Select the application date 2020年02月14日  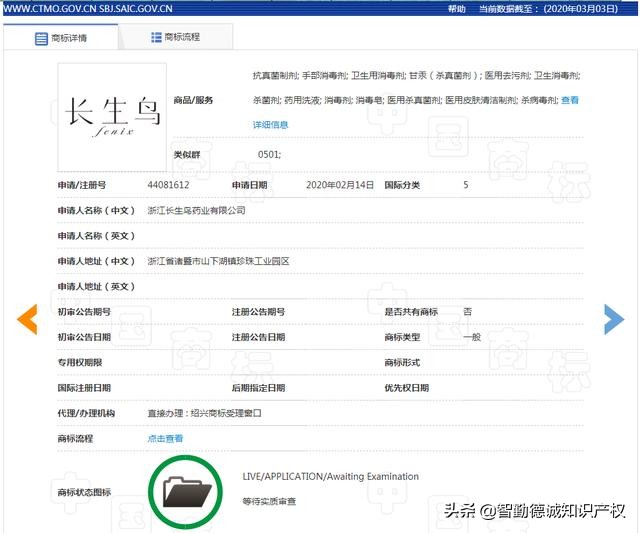340,185
